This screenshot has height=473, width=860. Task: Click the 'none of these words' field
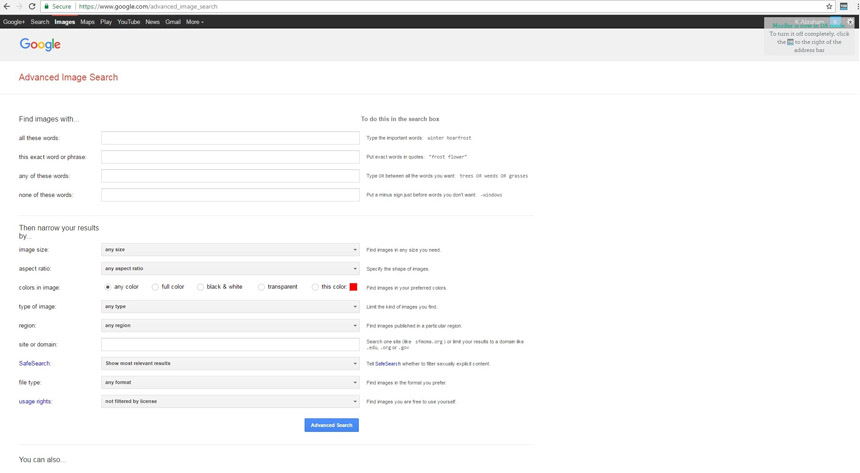click(230, 195)
